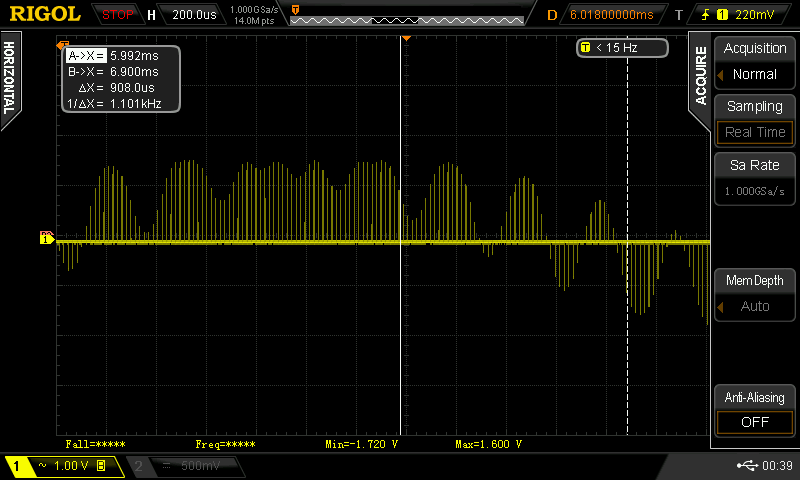Click the RIGOL logo

tap(45, 14)
